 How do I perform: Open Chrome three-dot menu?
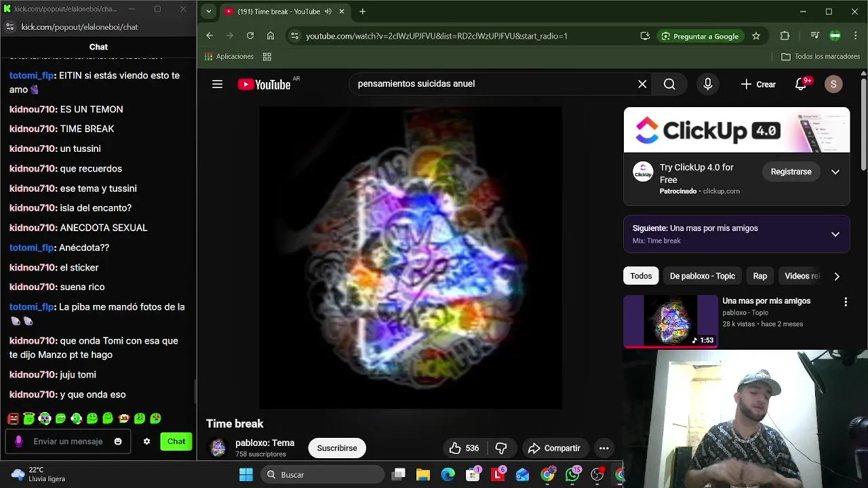click(x=854, y=36)
